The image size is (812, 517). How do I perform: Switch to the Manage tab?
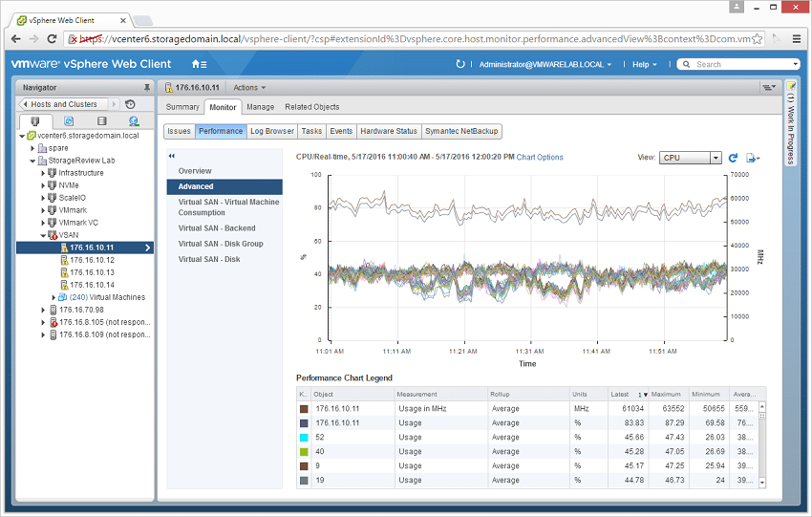pyautogui.click(x=260, y=107)
